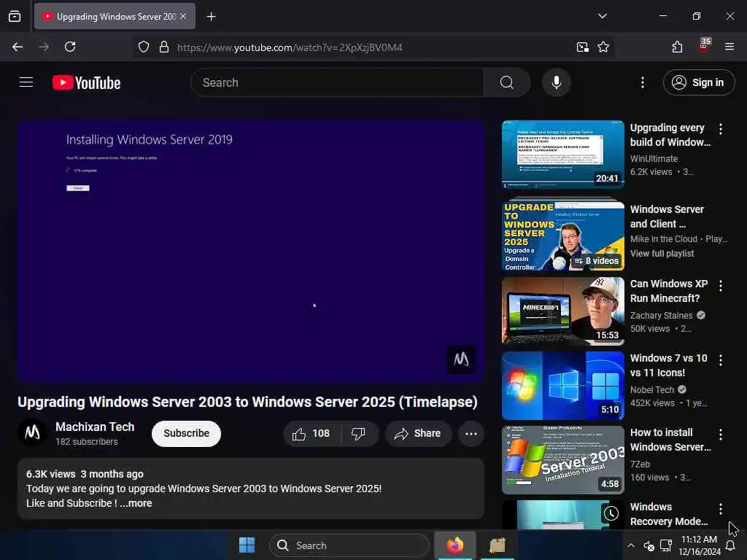This screenshot has width=747, height=560.
Task: Open a new browser tab
Action: click(211, 17)
